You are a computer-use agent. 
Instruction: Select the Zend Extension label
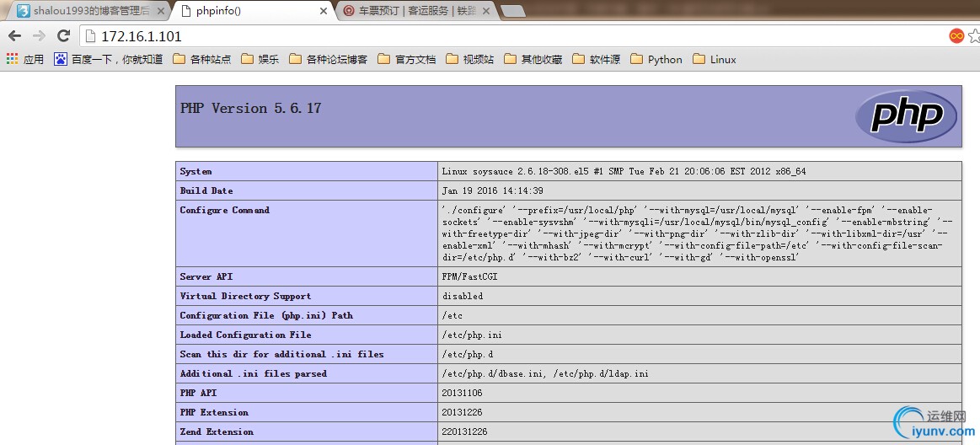click(217, 432)
